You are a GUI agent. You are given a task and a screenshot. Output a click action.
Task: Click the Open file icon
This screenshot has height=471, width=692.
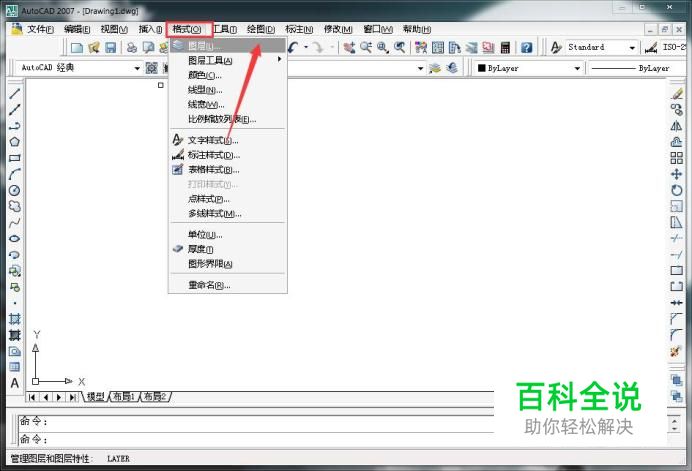pyautogui.click(x=94, y=47)
